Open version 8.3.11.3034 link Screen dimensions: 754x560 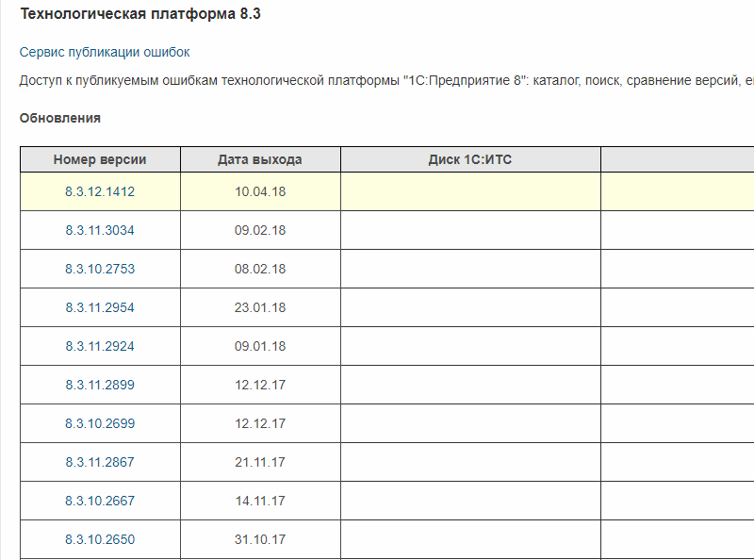[x=100, y=230]
